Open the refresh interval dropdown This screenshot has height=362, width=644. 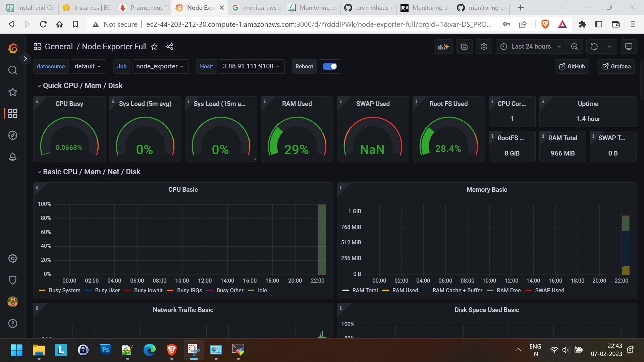[609, 47]
